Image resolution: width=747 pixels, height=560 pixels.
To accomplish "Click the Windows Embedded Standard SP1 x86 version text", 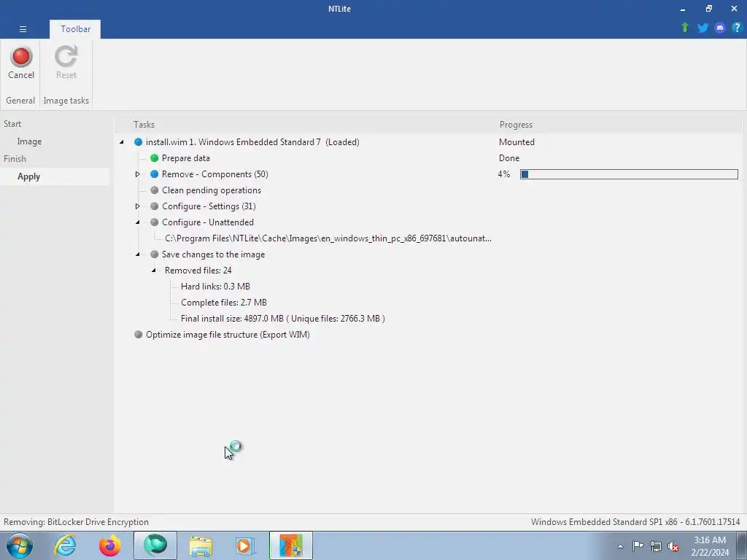I will [x=635, y=522].
